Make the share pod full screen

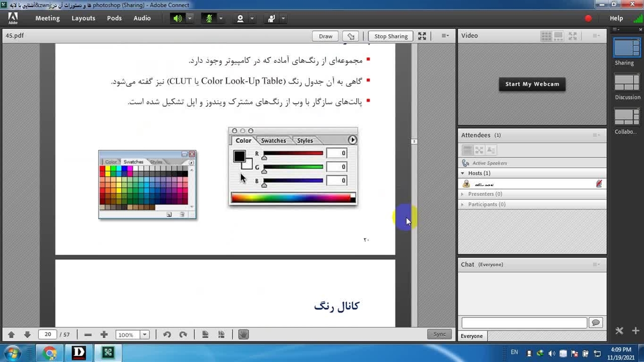point(422,36)
